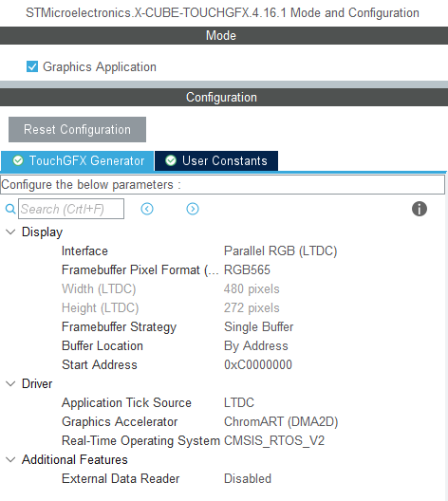The height and width of the screenshot is (501, 448).
Task: Select Start Address parameter label
Action: click(x=100, y=365)
